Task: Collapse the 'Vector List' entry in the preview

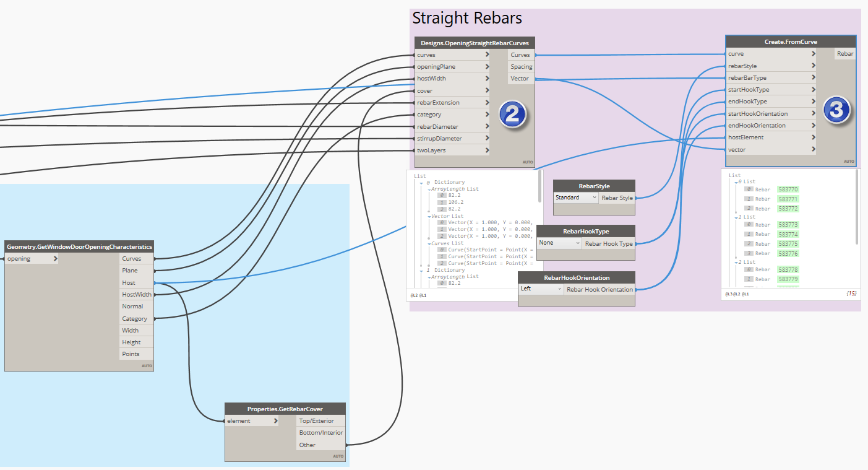Action: tap(428, 216)
